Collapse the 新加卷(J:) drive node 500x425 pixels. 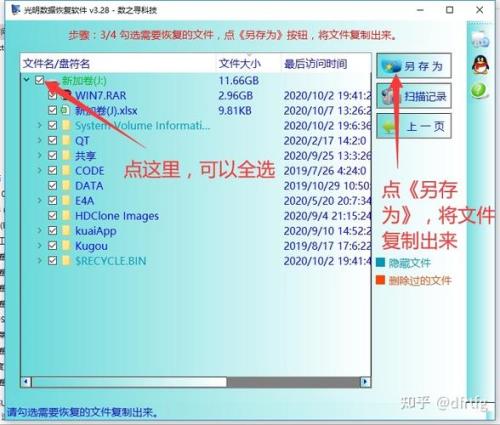[27, 80]
